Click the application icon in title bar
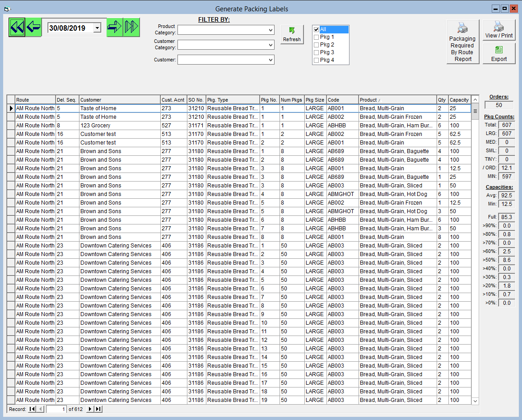522x420 pixels. click(x=7, y=9)
